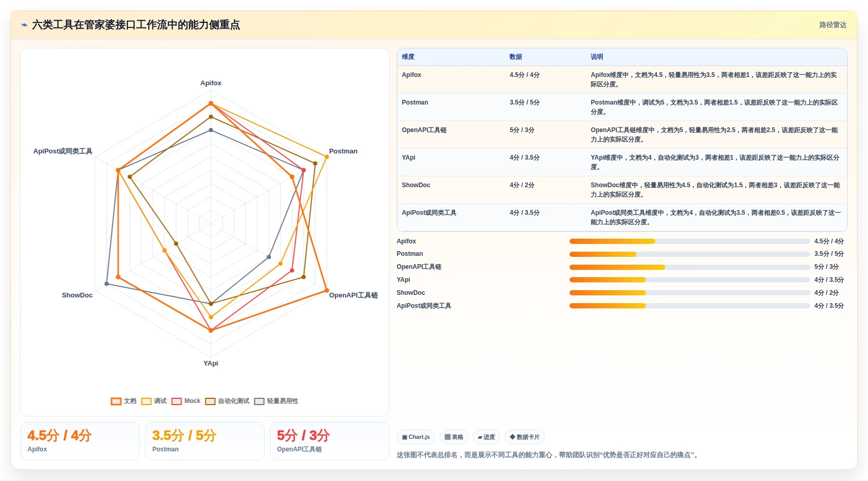The image size is (868, 481).
Task: Click the OpenAPI工具链 progress bar
Action: click(690, 267)
